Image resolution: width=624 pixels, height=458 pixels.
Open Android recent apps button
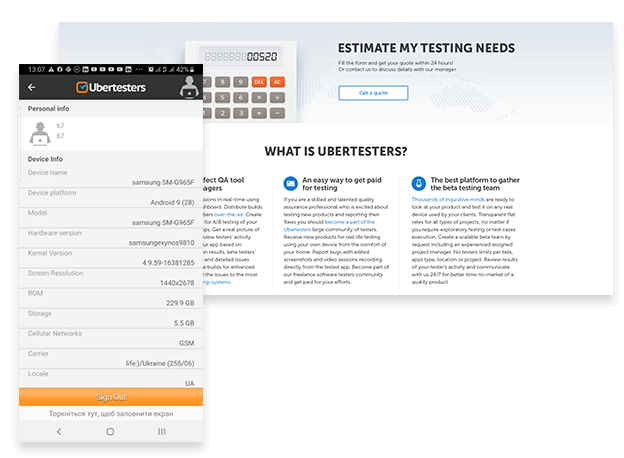click(162, 431)
